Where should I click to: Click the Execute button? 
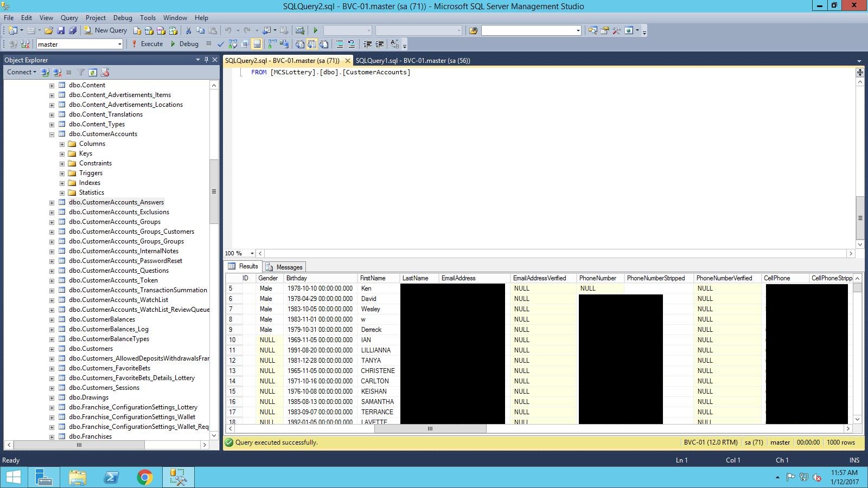[148, 44]
